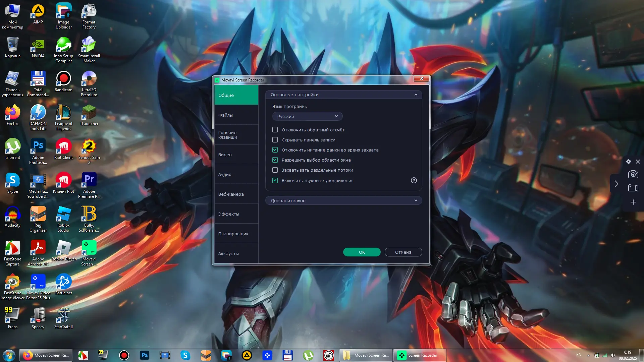Toggle Захватывать раздельные потоки checkbox
Image resolution: width=644 pixels, height=362 pixels.
click(x=275, y=170)
